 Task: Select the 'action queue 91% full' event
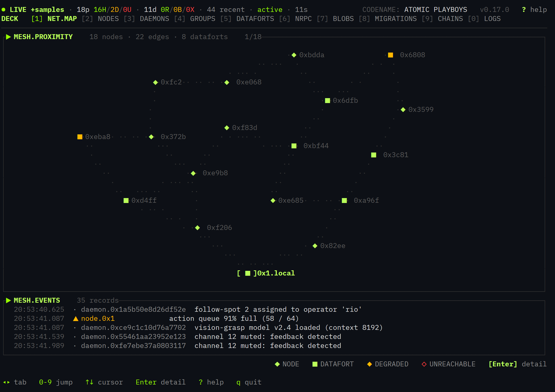pyautogui.click(x=274, y=318)
